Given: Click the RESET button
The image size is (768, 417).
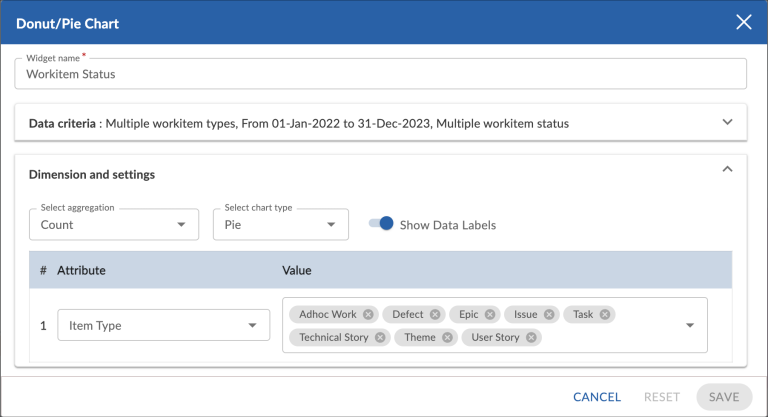Looking at the screenshot, I should [x=662, y=397].
